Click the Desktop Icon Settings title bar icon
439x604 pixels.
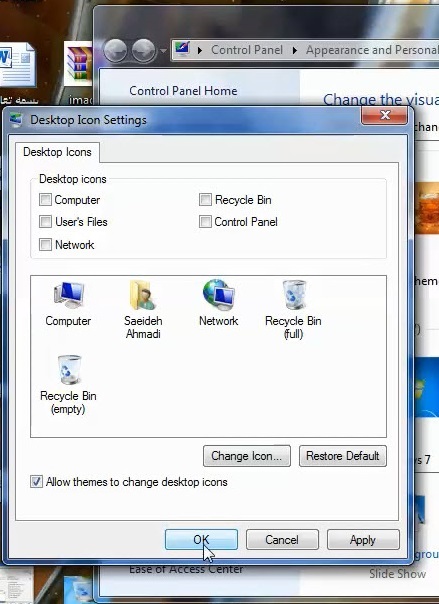coord(16,120)
